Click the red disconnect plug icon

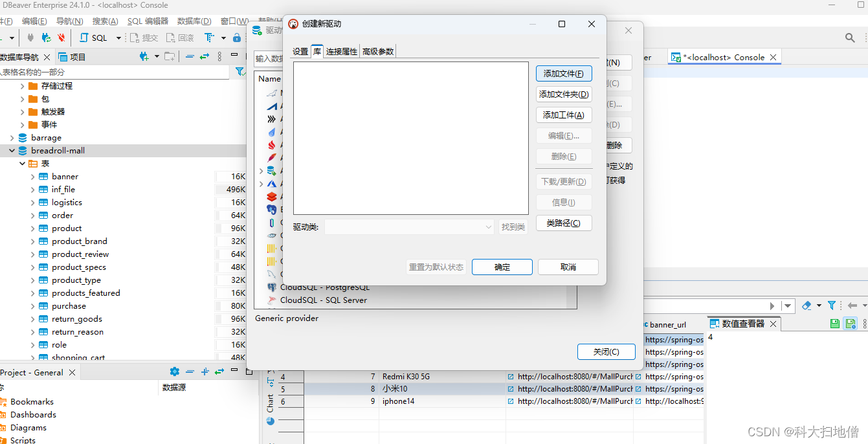point(61,38)
